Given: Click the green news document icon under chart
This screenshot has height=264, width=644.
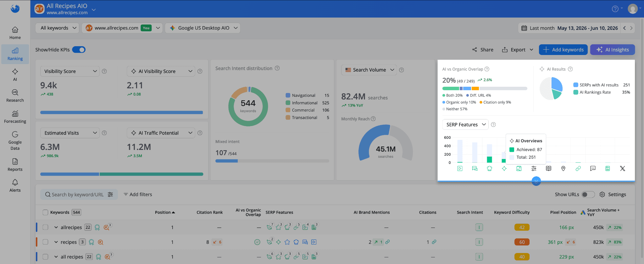Looking at the screenshot, I should (608, 168).
